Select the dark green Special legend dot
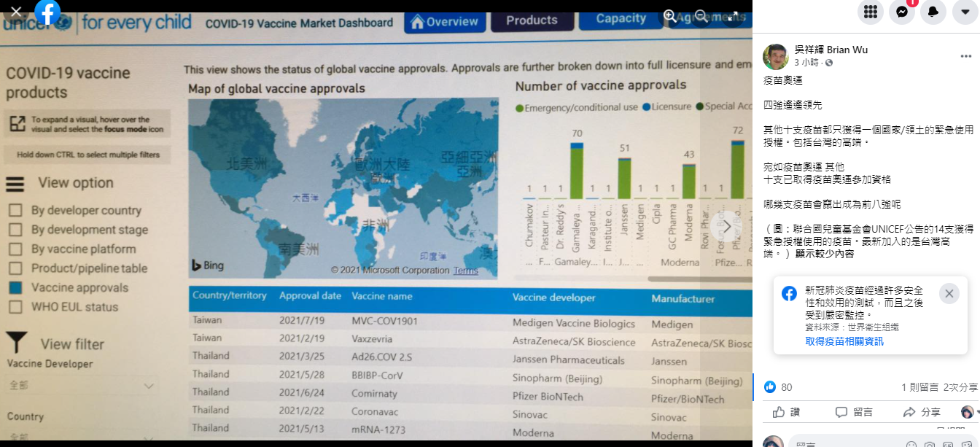The width and height of the screenshot is (980, 447). [699, 106]
